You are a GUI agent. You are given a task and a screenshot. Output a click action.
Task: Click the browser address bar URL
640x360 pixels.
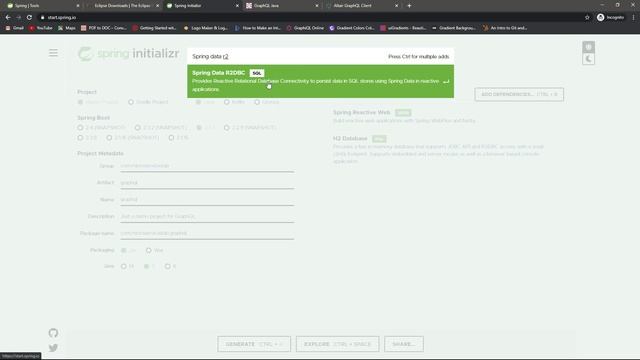[x=62, y=18]
